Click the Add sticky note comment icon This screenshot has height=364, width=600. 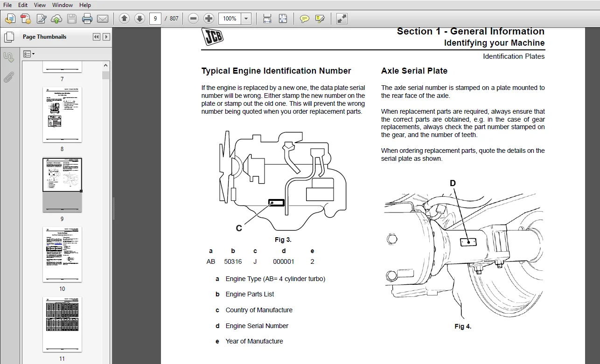pyautogui.click(x=305, y=19)
